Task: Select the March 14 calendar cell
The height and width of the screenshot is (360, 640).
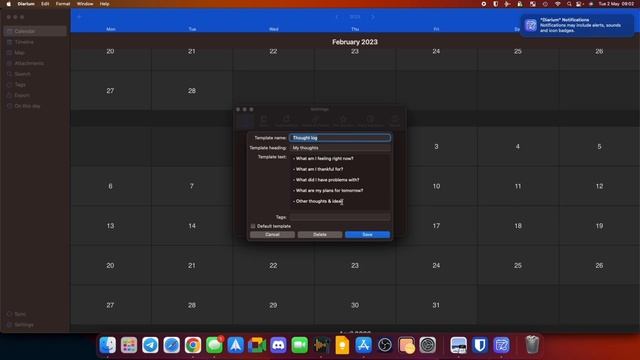Action: [192, 225]
